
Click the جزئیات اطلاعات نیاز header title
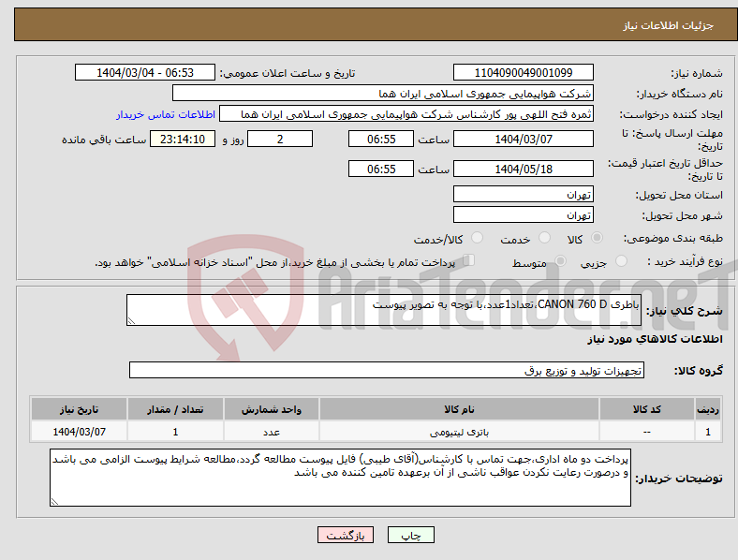tap(669, 25)
